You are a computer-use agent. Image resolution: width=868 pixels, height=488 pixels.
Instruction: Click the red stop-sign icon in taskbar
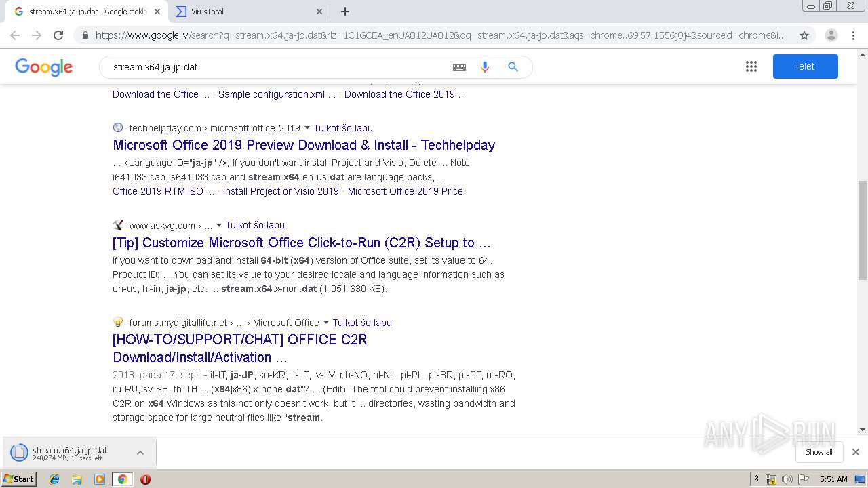tap(145, 479)
